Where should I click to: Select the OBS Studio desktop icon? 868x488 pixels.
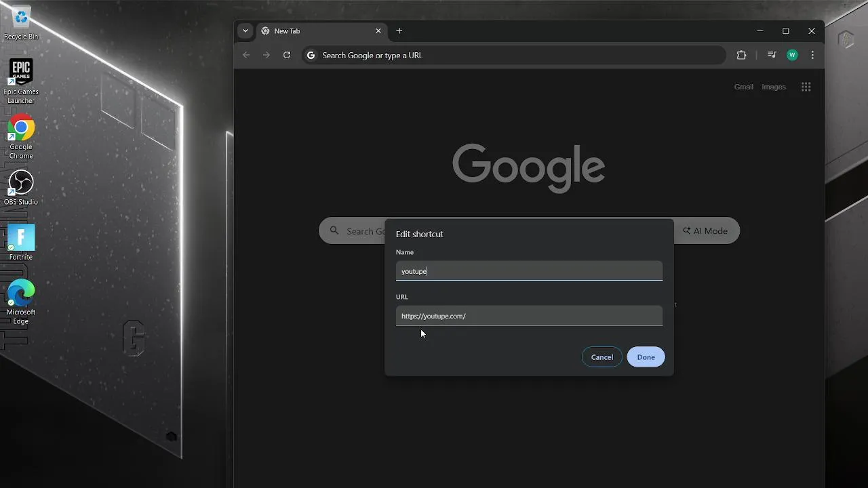pos(21,188)
